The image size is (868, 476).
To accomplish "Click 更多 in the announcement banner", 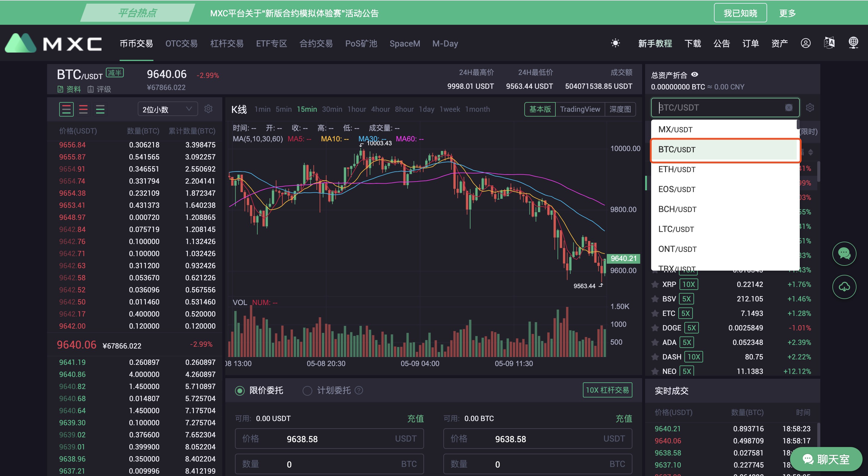I will (x=787, y=13).
